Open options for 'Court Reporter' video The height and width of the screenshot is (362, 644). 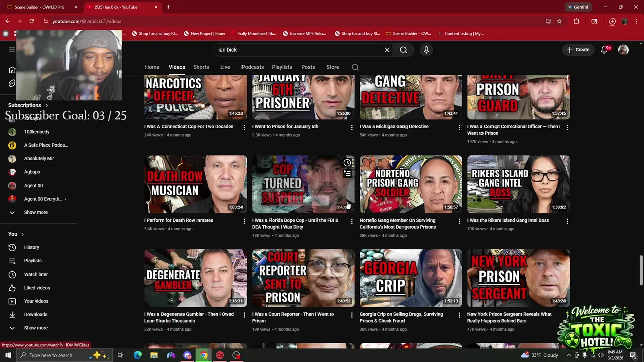[x=352, y=315]
